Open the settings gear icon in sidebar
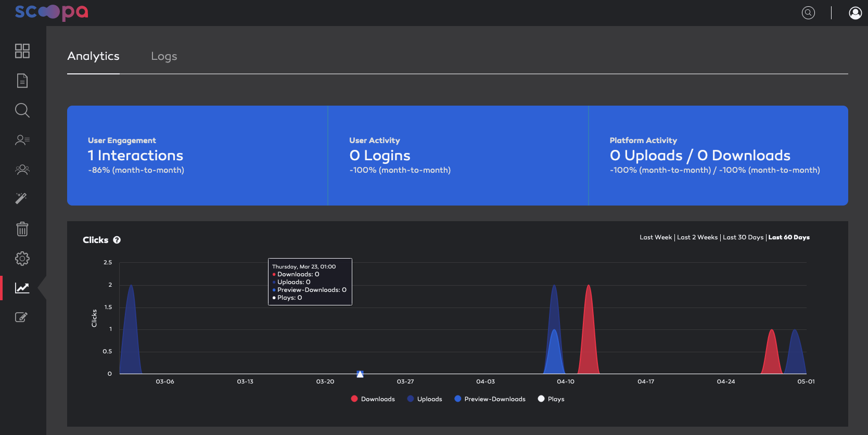Screen dimensions: 868x435 [22, 259]
